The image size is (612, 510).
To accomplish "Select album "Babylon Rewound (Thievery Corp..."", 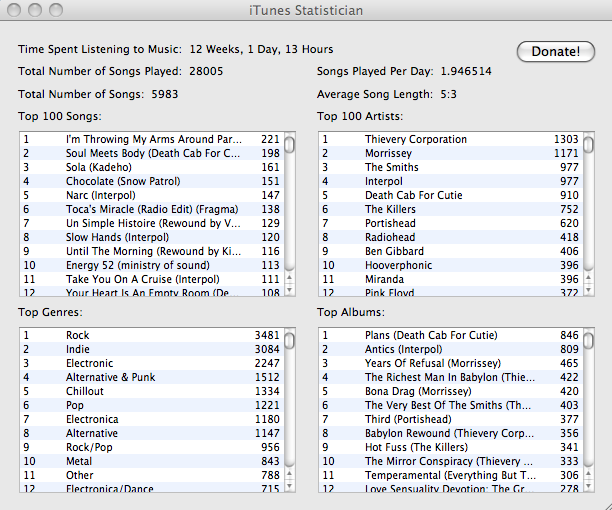I will click(x=451, y=434).
